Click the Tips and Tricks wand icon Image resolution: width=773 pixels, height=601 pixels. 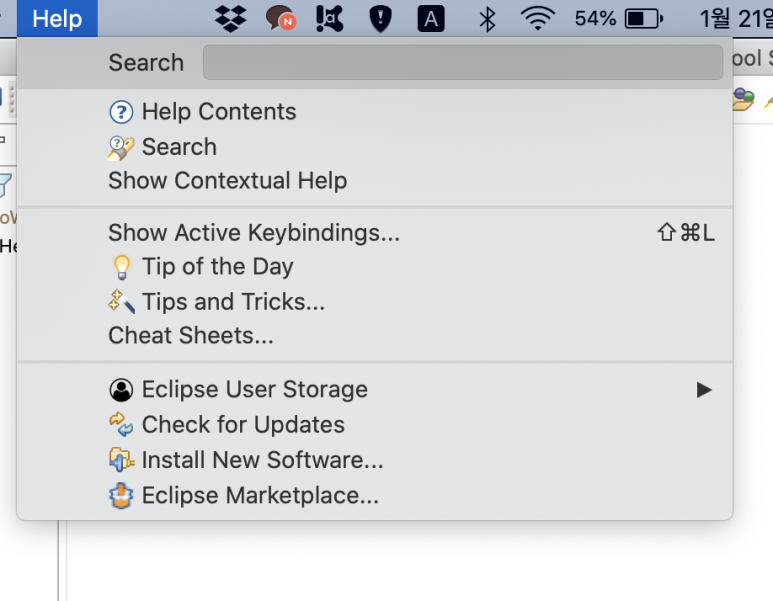(121, 301)
